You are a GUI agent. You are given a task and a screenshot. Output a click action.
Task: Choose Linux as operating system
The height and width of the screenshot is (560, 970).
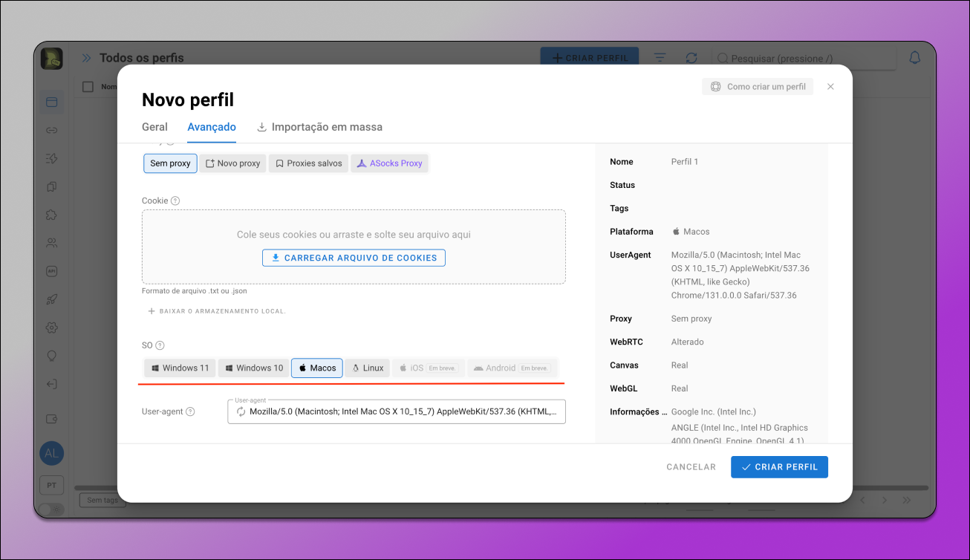pyautogui.click(x=368, y=368)
